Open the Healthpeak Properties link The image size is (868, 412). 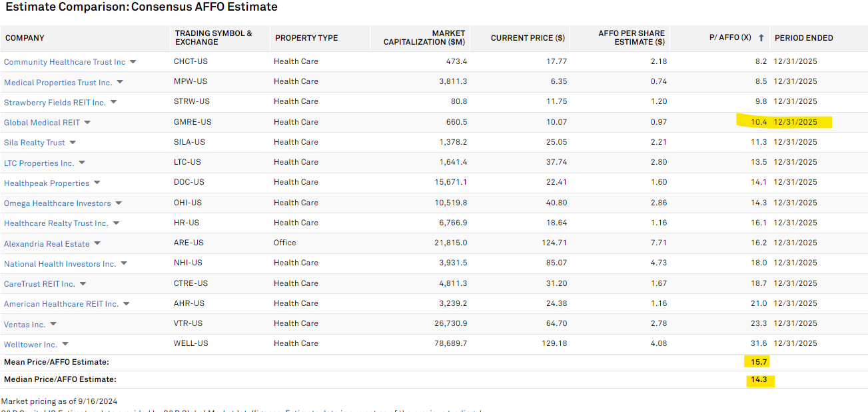click(x=47, y=183)
